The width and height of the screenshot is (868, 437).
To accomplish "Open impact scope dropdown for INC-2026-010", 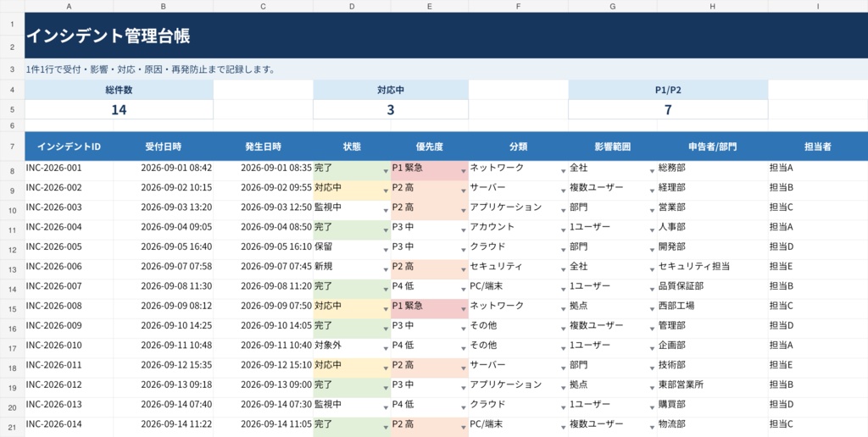I will pyautogui.click(x=652, y=348).
